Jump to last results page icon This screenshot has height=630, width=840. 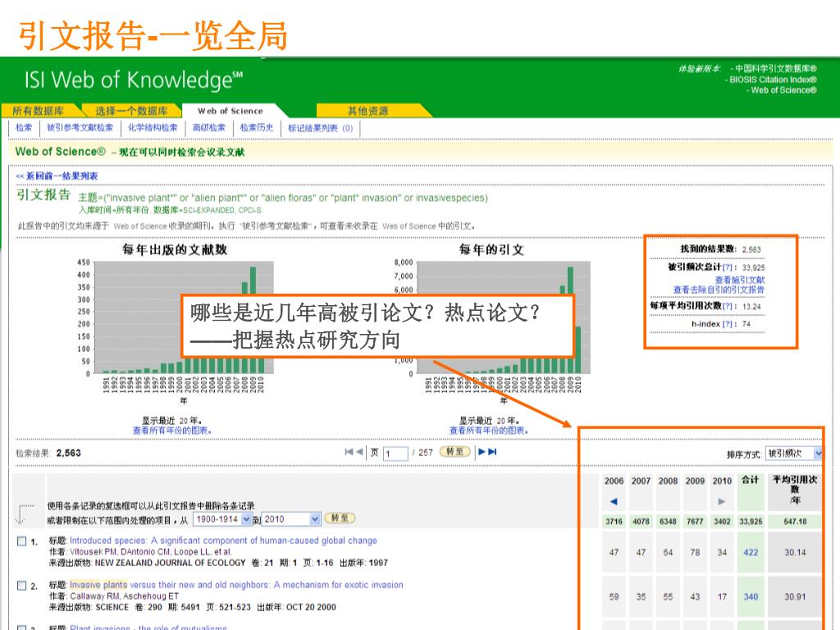(493, 452)
